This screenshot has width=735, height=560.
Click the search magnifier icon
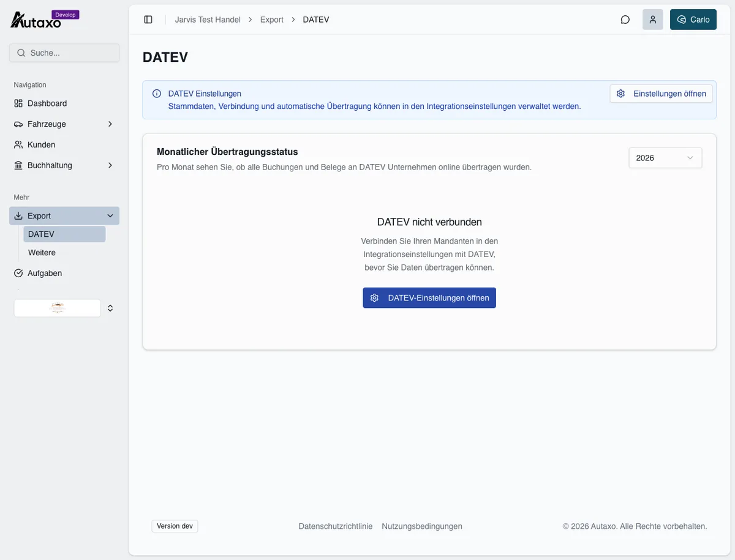21,53
